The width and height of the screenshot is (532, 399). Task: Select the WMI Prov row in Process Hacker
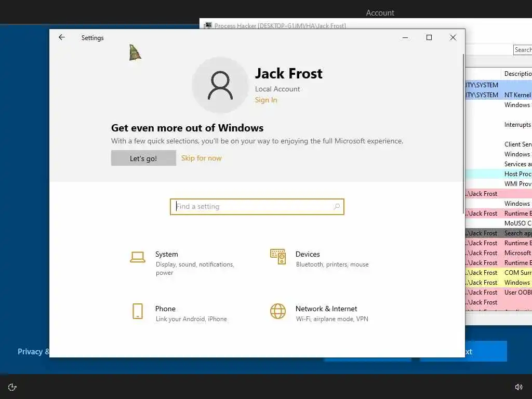pos(498,184)
